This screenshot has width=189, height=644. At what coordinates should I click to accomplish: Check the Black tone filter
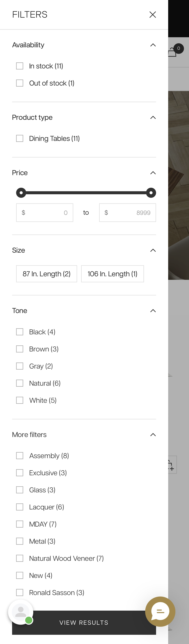pos(19,331)
